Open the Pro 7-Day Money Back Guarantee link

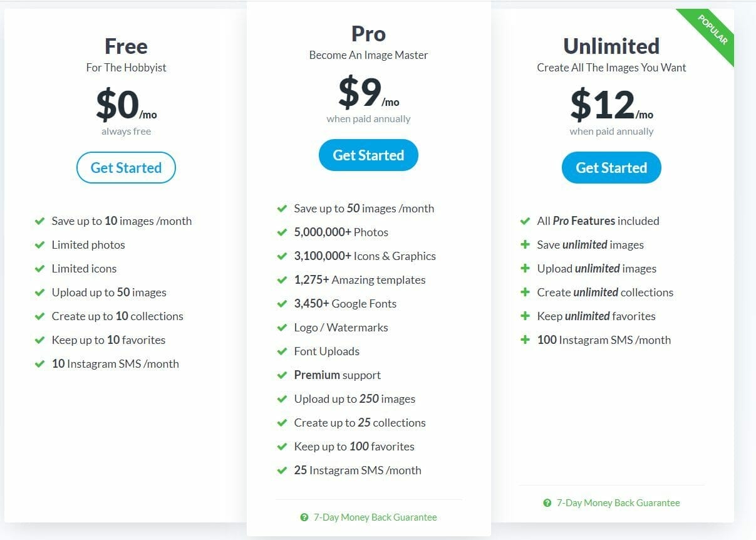(x=375, y=517)
